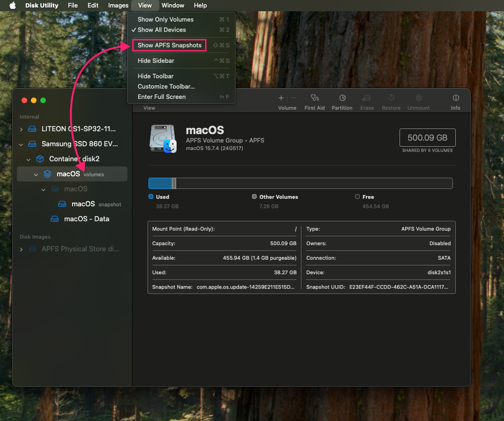Select Samsung SSD 860 drive icon
Viewport: 504px width, 421px height.
coord(32,144)
